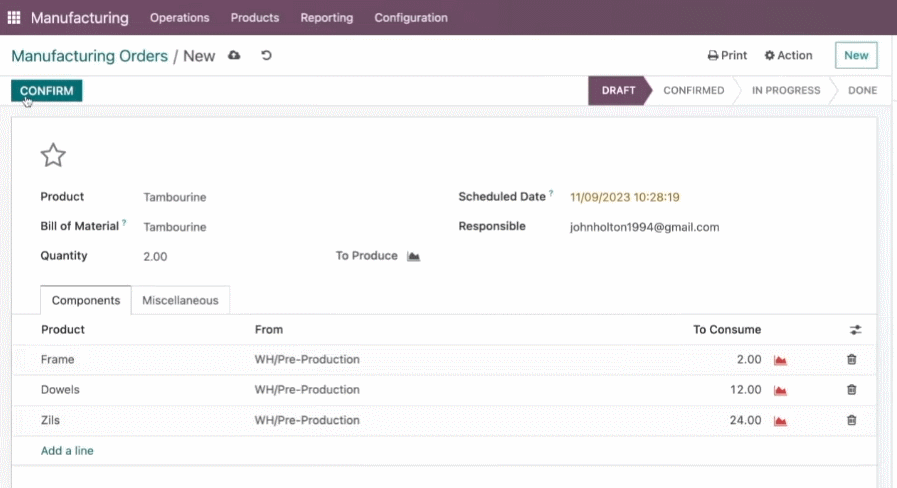Mark order as favorite with star icon
This screenshot has width=897, height=488.
(53, 155)
